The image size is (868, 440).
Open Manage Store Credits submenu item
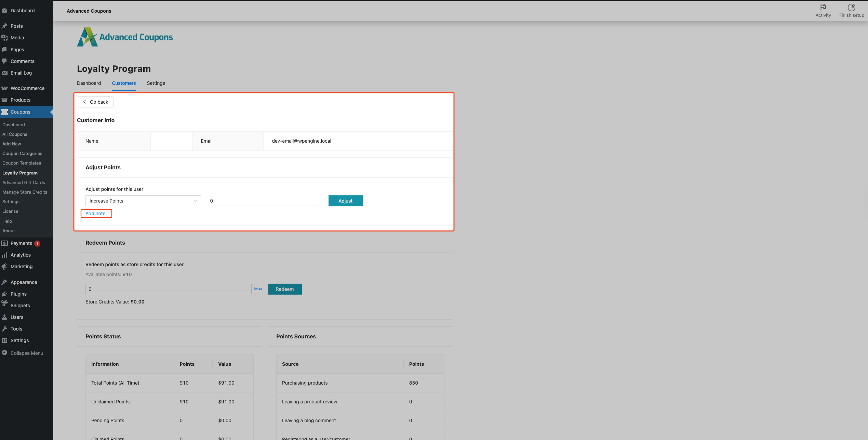point(25,192)
